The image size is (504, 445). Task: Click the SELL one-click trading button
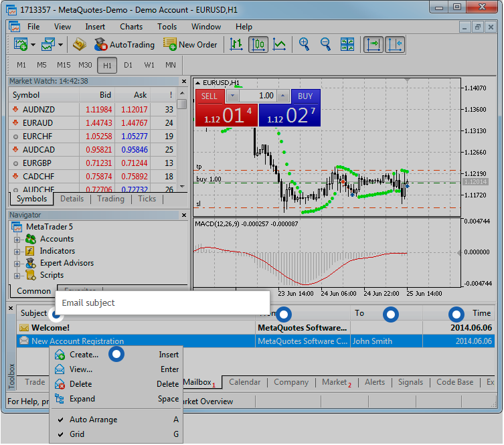coord(226,108)
